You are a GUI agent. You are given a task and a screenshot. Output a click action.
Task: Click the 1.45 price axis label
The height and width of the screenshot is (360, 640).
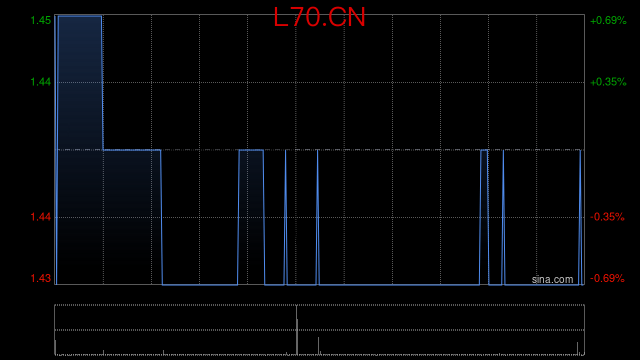pos(41,20)
